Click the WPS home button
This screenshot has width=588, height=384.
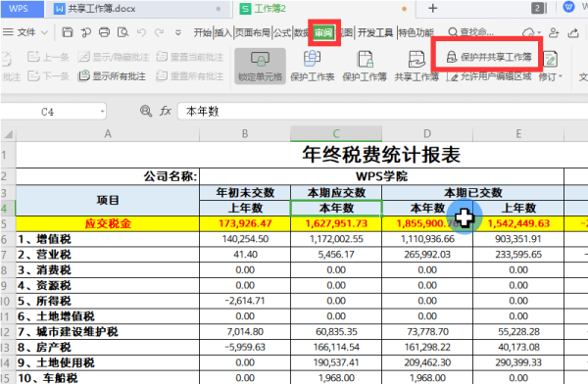pos(22,8)
